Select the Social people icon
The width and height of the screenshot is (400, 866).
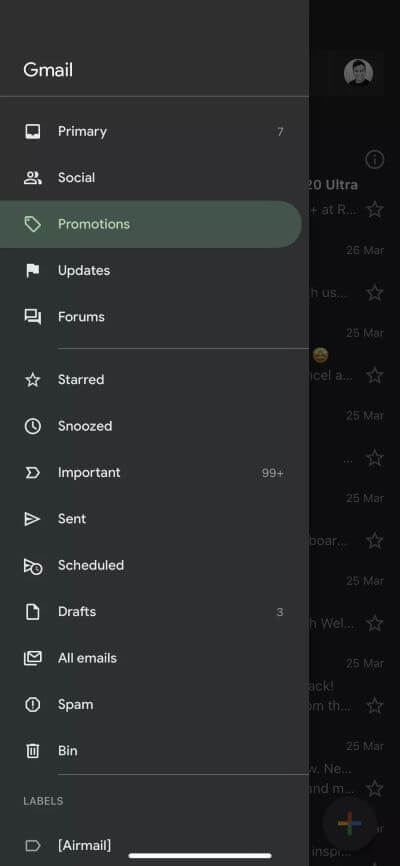coord(33,178)
